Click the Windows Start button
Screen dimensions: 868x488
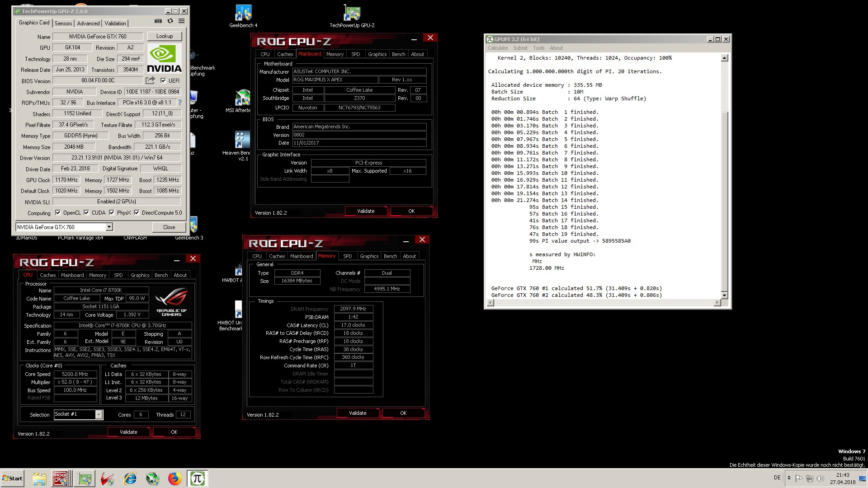point(12,479)
